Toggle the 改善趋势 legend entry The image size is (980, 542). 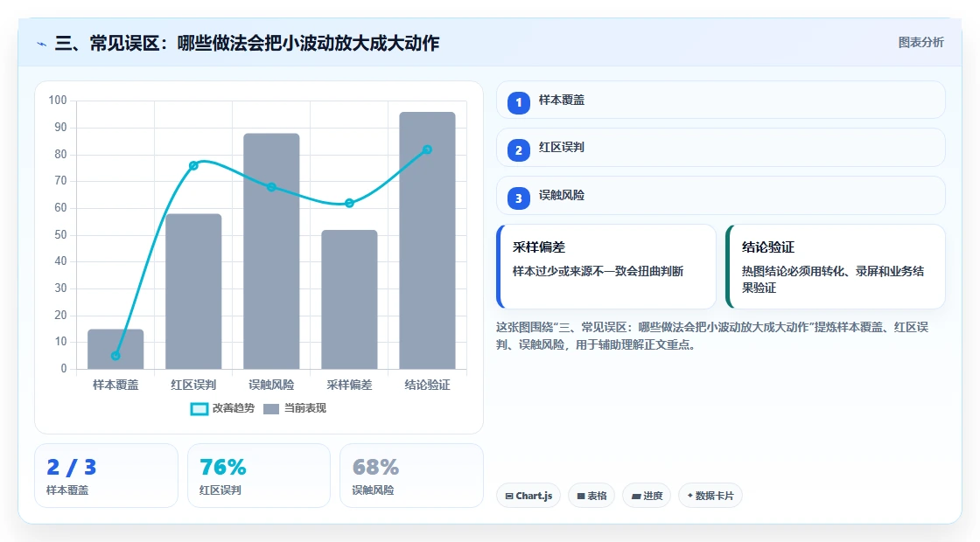pyautogui.click(x=222, y=408)
